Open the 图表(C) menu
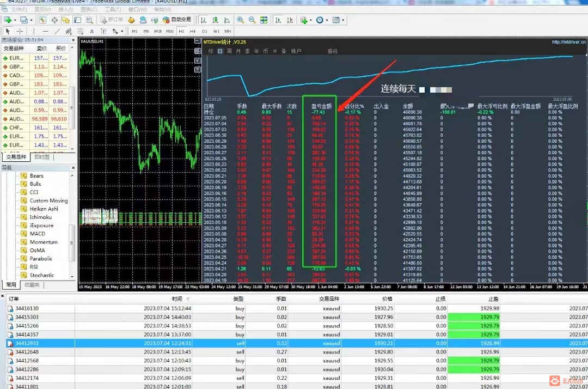The image size is (588, 389). [89, 9]
